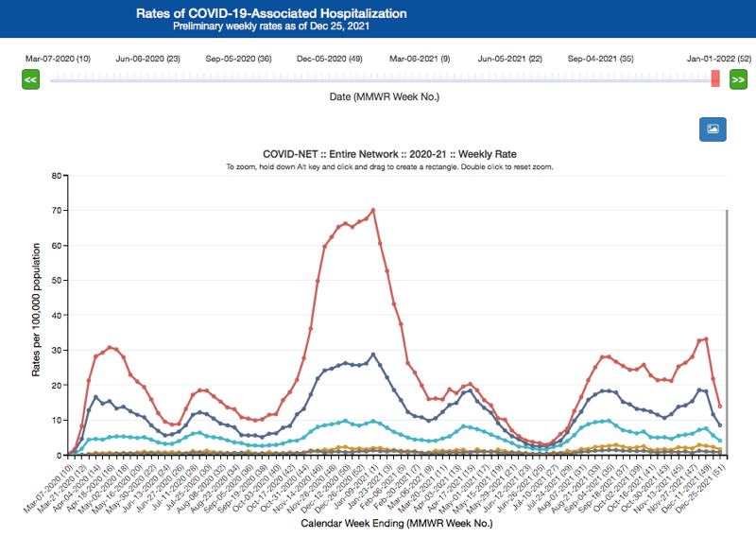Click the 'Rates of COVID-19-Associated Hospitalization' header
This screenshot has width=756, height=537.
point(272,14)
